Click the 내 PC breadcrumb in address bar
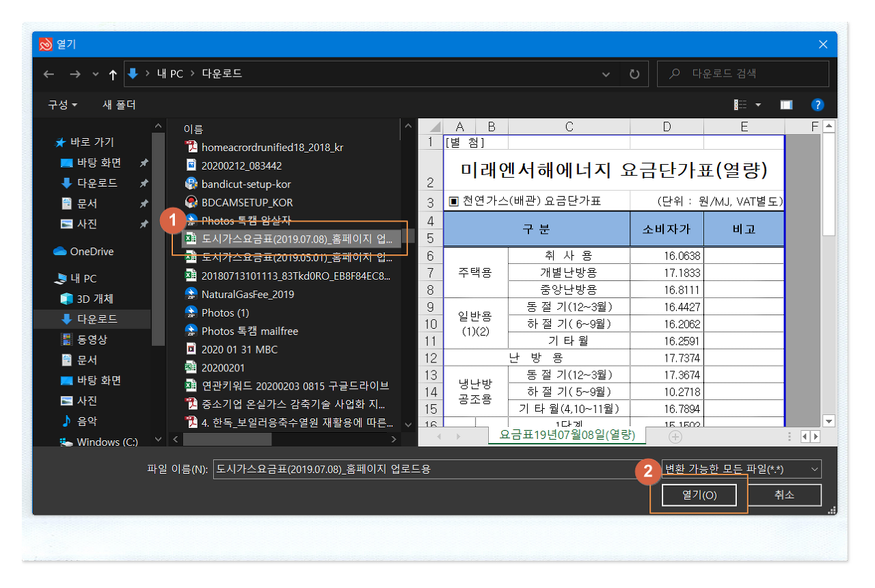This screenshot has width=875, height=588. [170, 74]
